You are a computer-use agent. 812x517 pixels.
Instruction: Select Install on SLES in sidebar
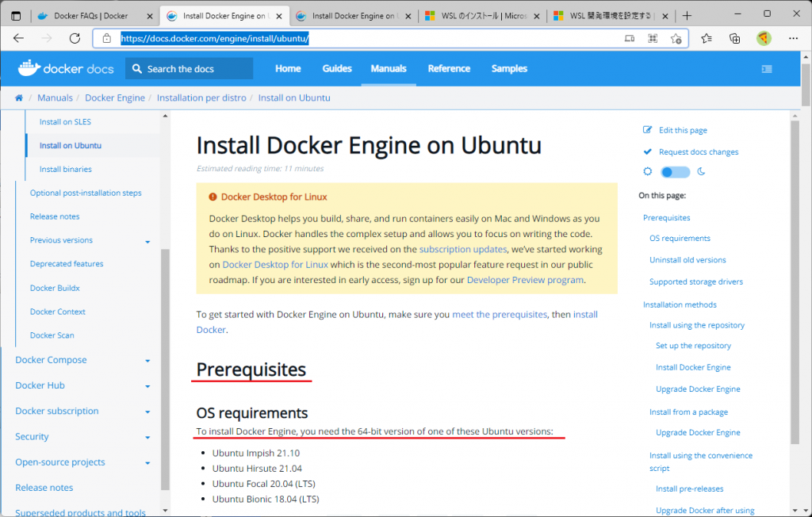(x=65, y=122)
